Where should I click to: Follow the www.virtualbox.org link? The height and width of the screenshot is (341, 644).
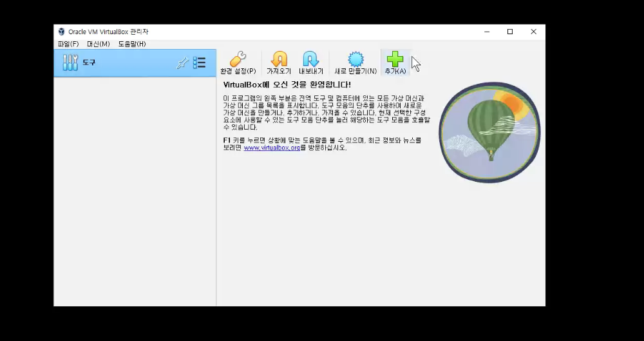(272, 148)
